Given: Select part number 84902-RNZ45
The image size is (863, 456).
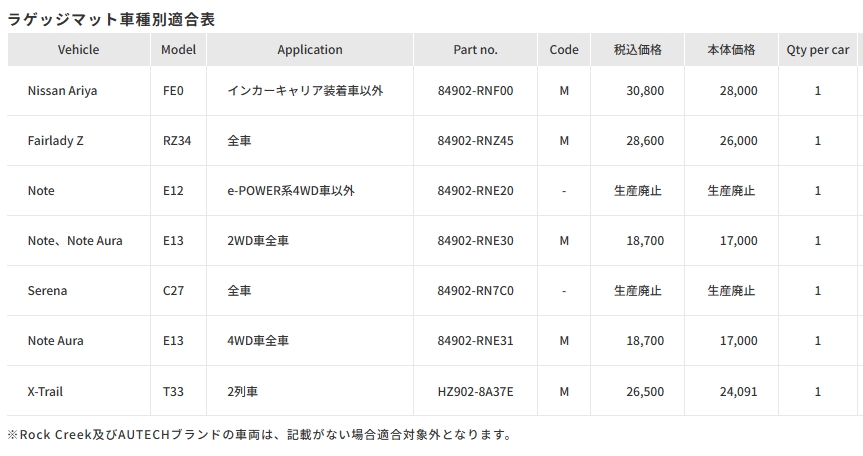Looking at the screenshot, I should point(476,141).
